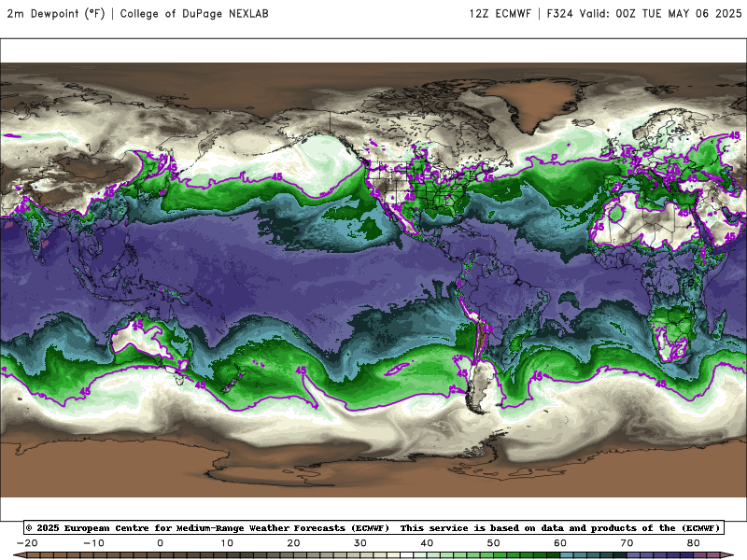
Task: Click the "40" color scale label
Action: (x=427, y=543)
